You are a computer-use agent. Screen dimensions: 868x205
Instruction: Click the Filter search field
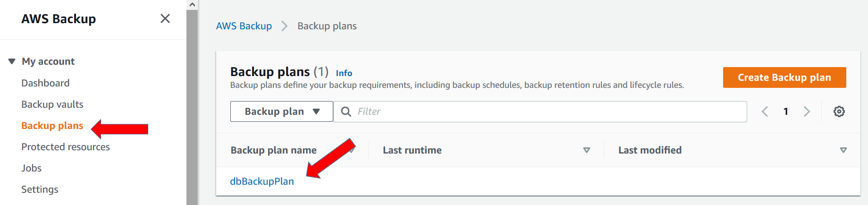[540, 111]
